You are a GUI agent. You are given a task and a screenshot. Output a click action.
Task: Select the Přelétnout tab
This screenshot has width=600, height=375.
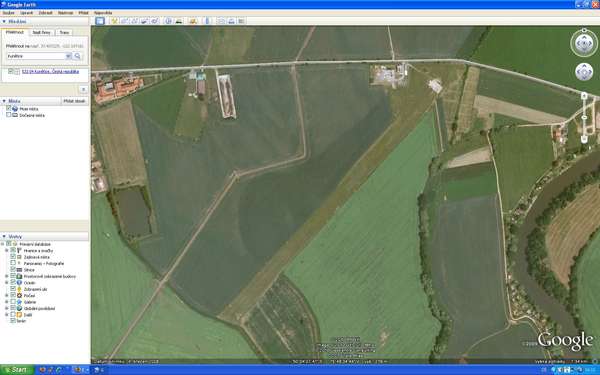[x=15, y=32]
